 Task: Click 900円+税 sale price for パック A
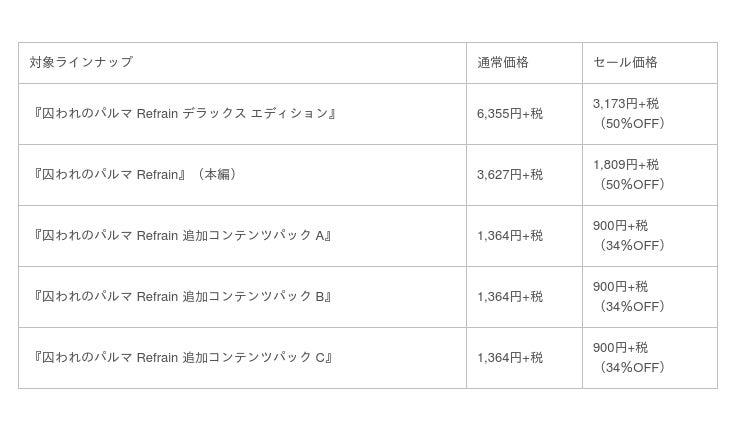point(620,226)
